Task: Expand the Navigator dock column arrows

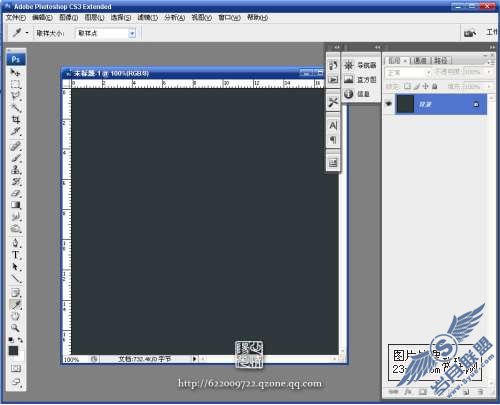Action: [x=377, y=47]
